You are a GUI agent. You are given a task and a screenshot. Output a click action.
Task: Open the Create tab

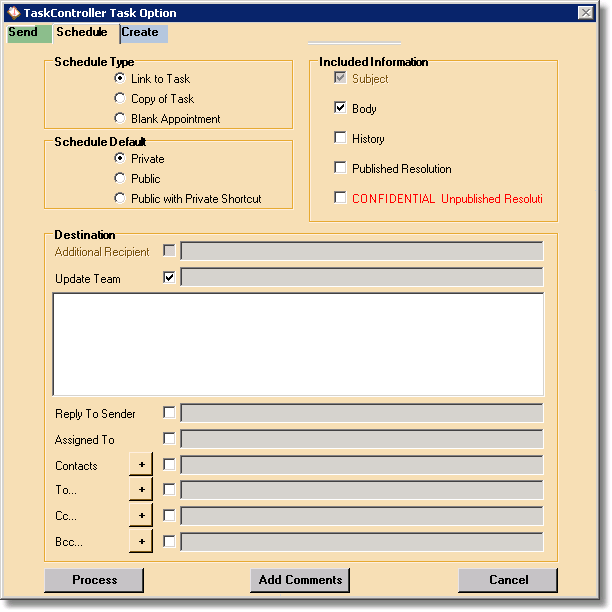(142, 33)
